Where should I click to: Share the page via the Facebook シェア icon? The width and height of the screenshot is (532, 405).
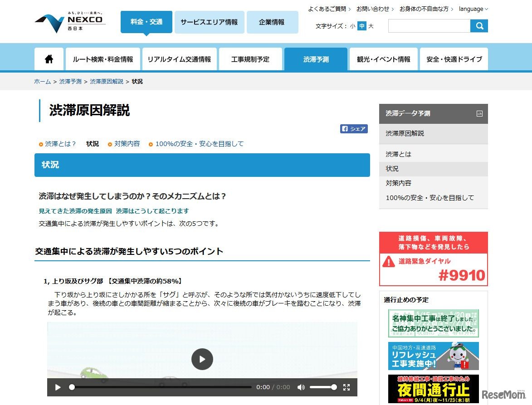tap(354, 129)
